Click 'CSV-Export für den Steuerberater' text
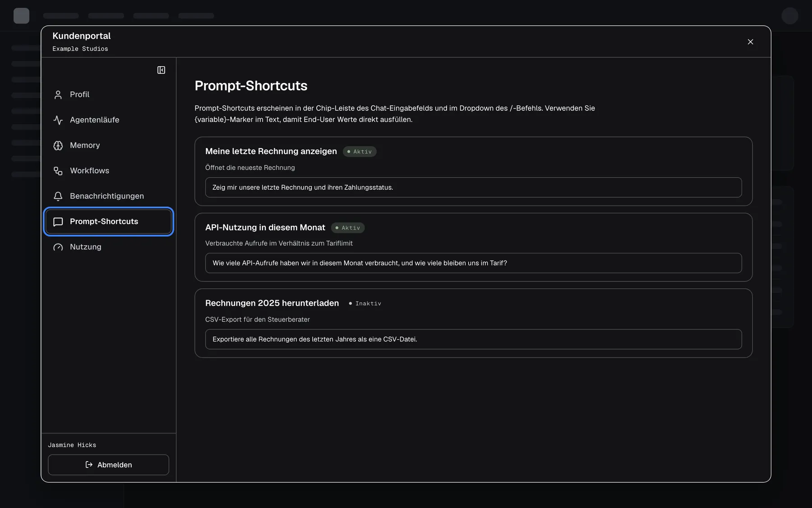 coord(258,319)
